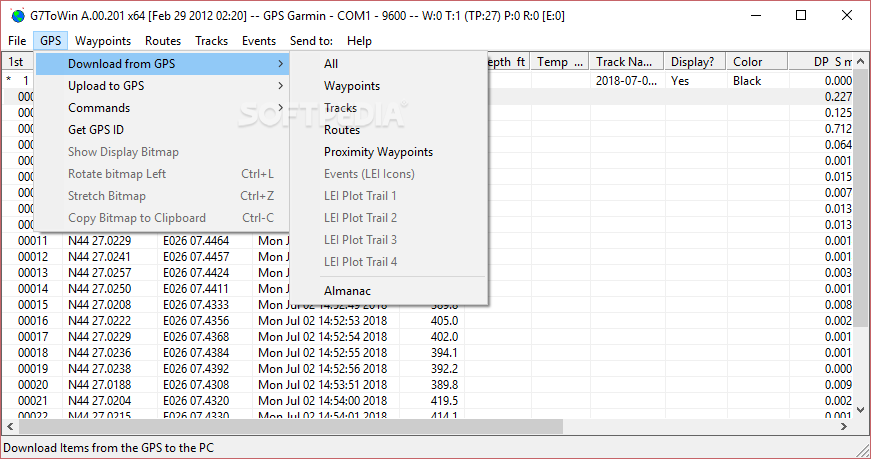The image size is (871, 459).
Task: Open the Help menu
Action: (x=359, y=41)
